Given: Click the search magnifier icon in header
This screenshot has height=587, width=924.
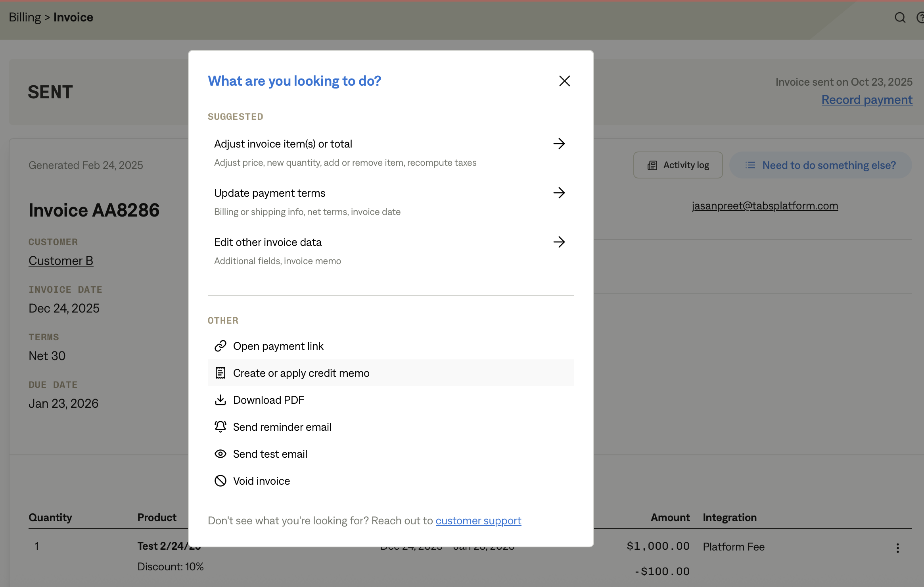Looking at the screenshot, I should tap(900, 17).
